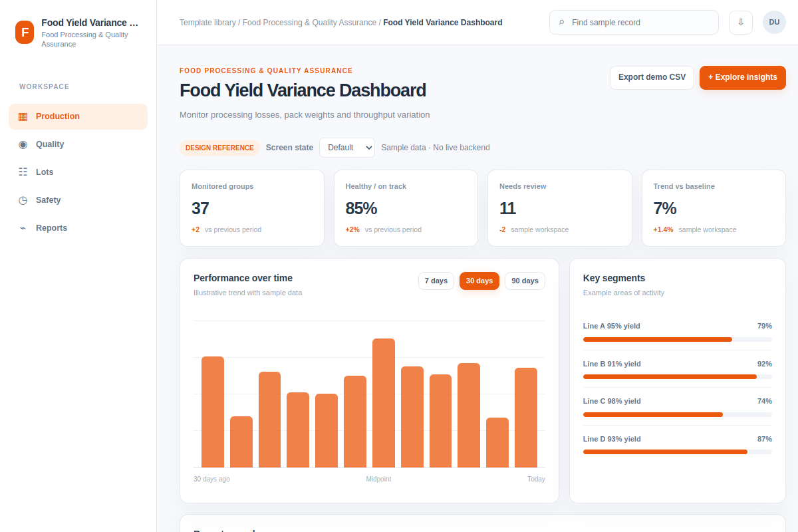Click the Reports chart icon
798x532 pixels.
point(23,228)
